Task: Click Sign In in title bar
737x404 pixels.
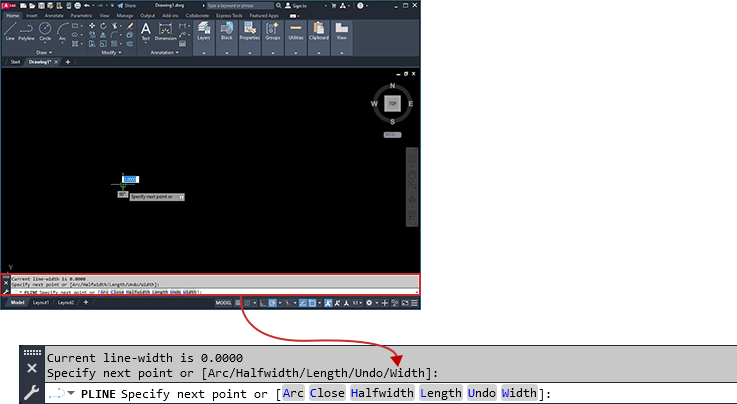Action: tap(296, 6)
